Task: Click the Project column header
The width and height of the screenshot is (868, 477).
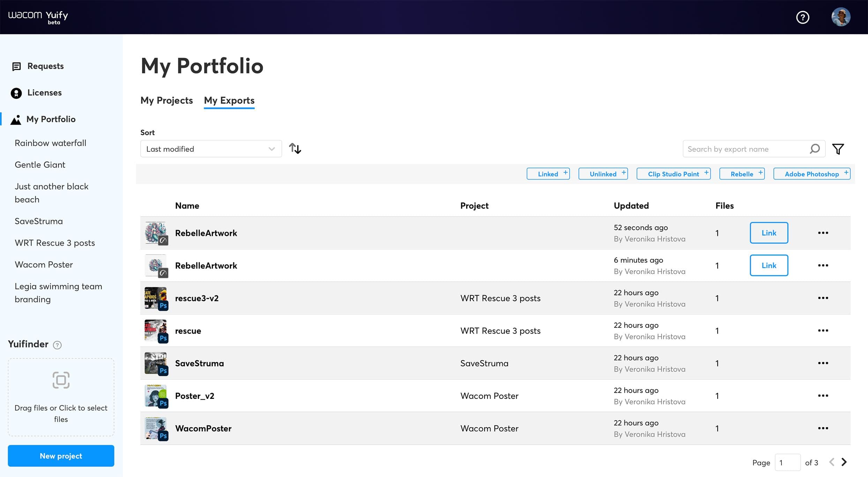Action: 474,206
